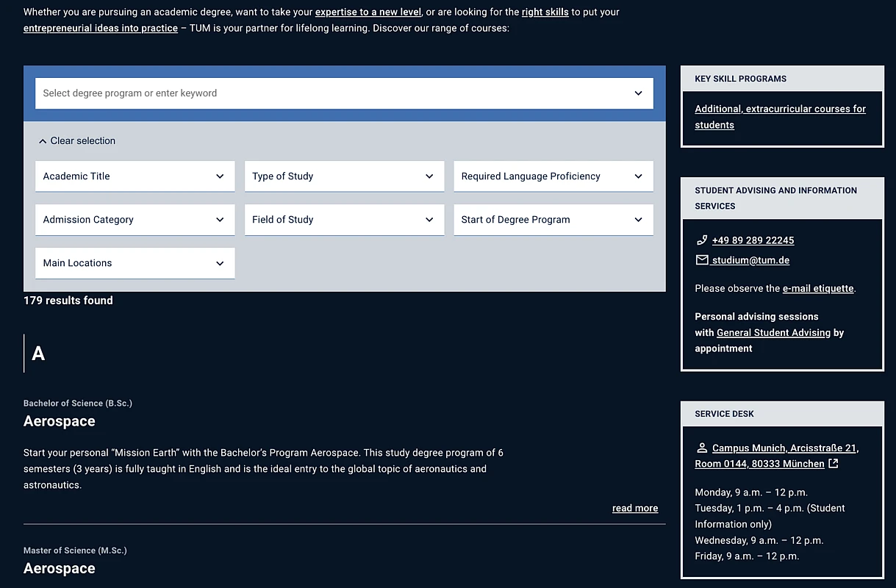Click the chevron inside the degree program search box
The width and height of the screenshot is (896, 588).
pos(638,93)
